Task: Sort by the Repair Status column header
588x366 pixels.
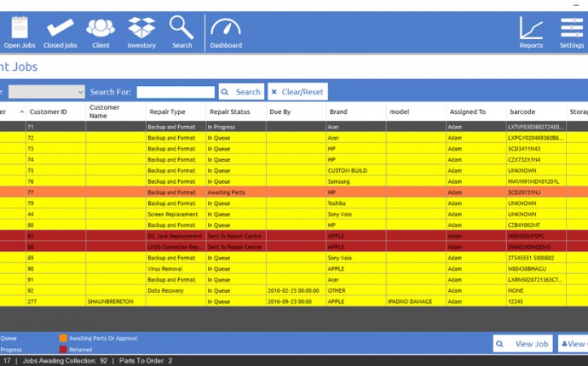Action: click(229, 112)
